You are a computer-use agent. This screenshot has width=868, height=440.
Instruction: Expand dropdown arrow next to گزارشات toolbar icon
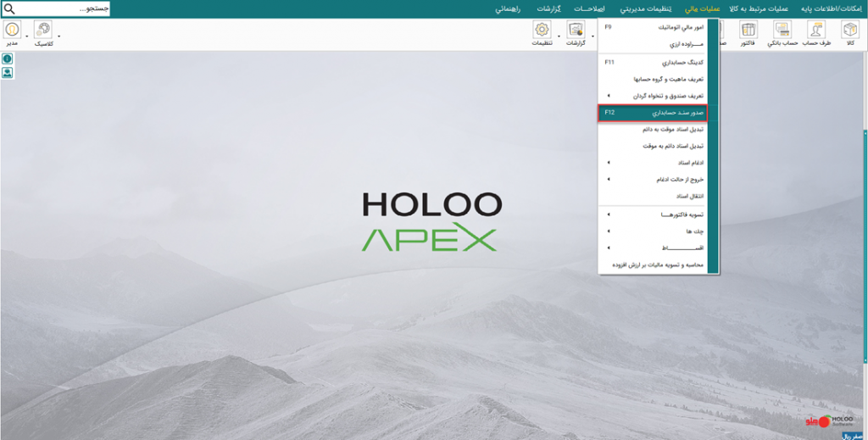pos(593,36)
